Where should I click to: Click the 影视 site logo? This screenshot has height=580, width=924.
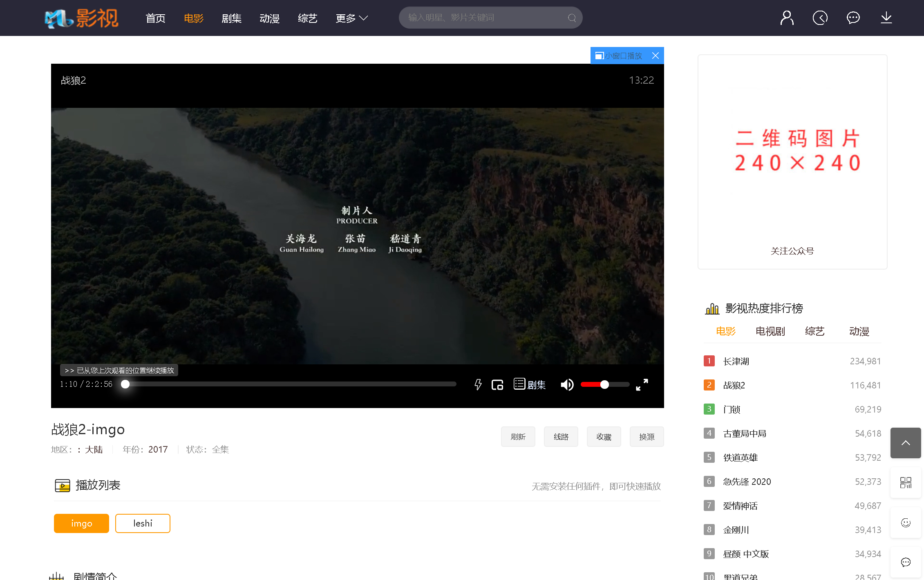click(81, 18)
